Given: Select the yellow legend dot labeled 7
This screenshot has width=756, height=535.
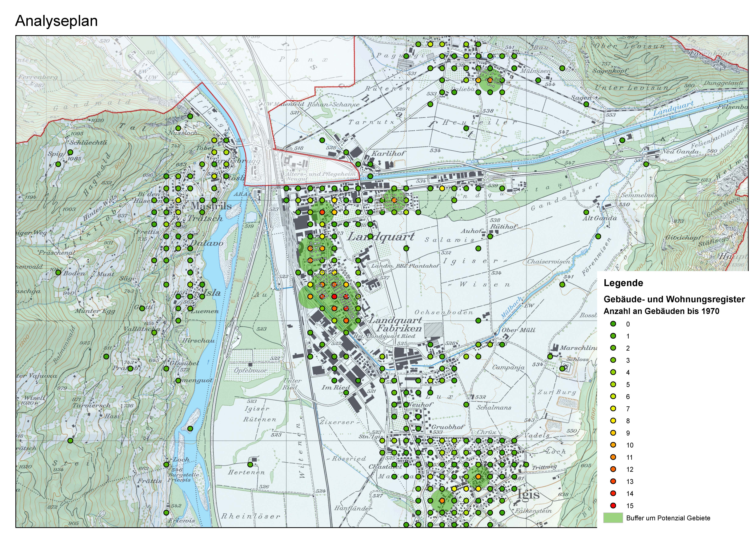Looking at the screenshot, I should tap(613, 409).
